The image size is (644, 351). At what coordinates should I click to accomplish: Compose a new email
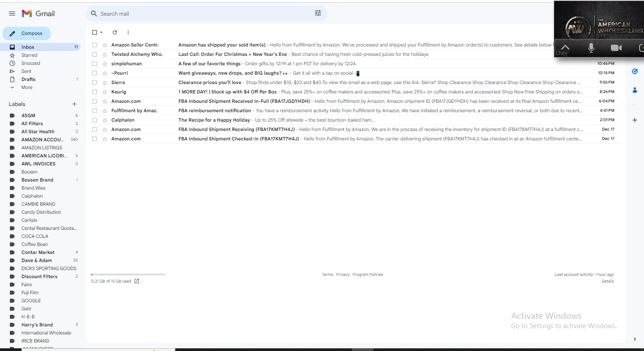coord(27,34)
